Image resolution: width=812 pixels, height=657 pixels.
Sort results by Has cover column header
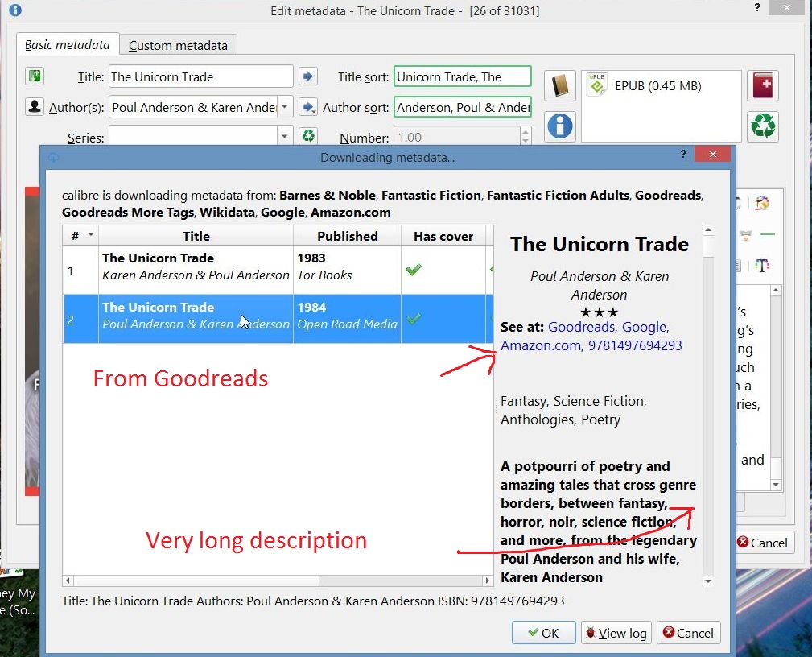(443, 236)
